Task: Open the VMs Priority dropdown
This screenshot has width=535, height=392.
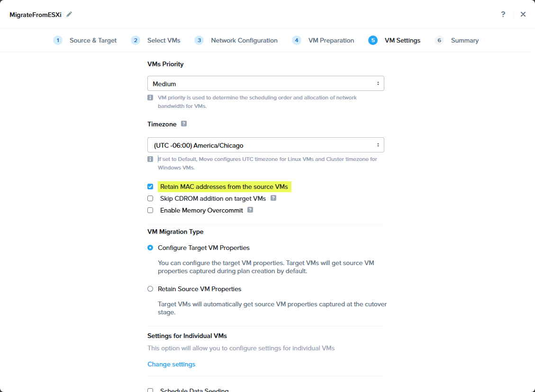Action: coord(265,83)
